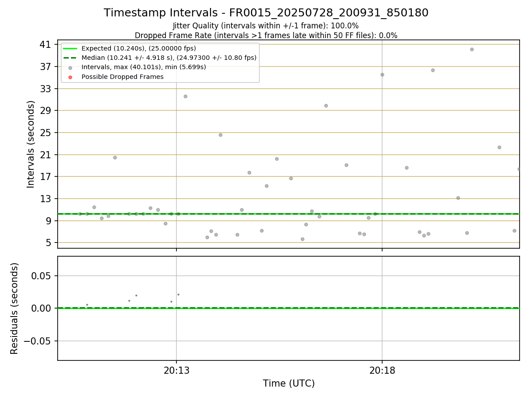Click the data point near 31.5 seconds right of the 20:13 gridline
This screenshot has height=399, width=532.
pyautogui.click(x=185, y=96)
